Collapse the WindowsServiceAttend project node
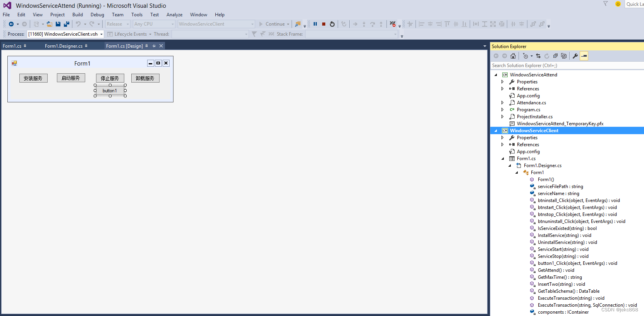The image size is (644, 316). [496, 75]
